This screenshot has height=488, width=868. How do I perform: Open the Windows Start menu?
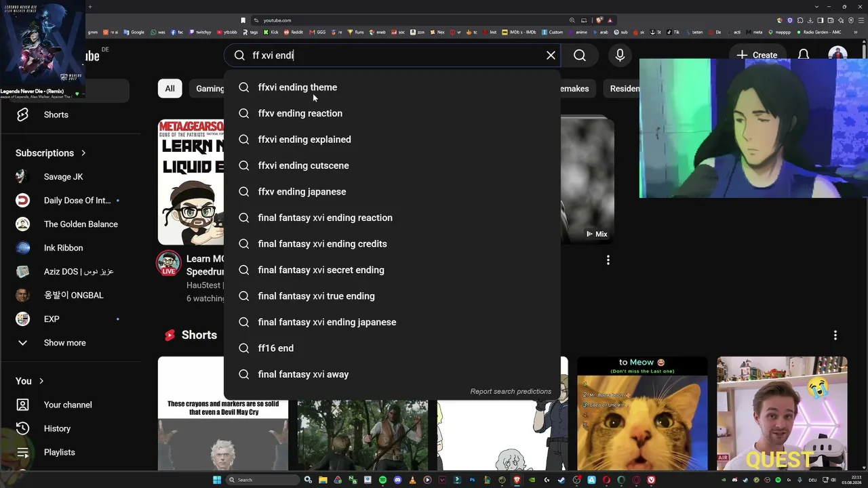pos(217,480)
